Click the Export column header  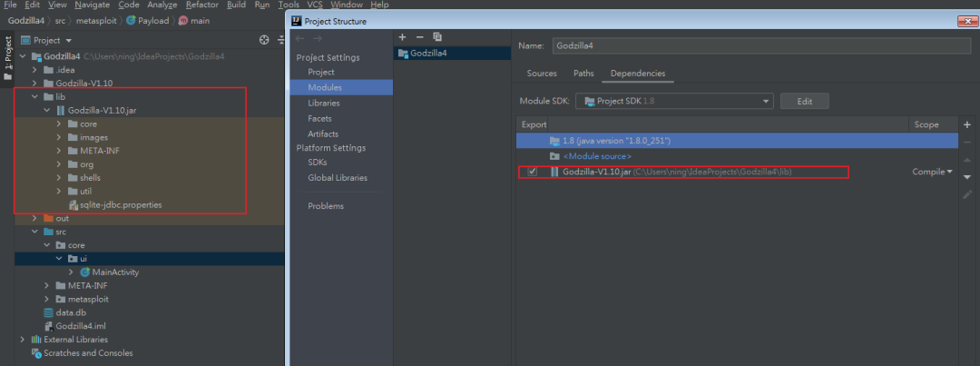(x=534, y=124)
